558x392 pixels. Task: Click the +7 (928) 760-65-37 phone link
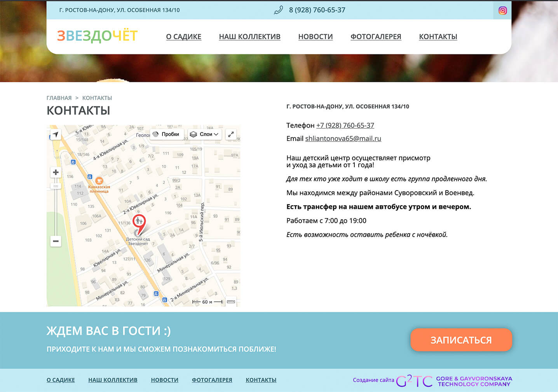345,125
